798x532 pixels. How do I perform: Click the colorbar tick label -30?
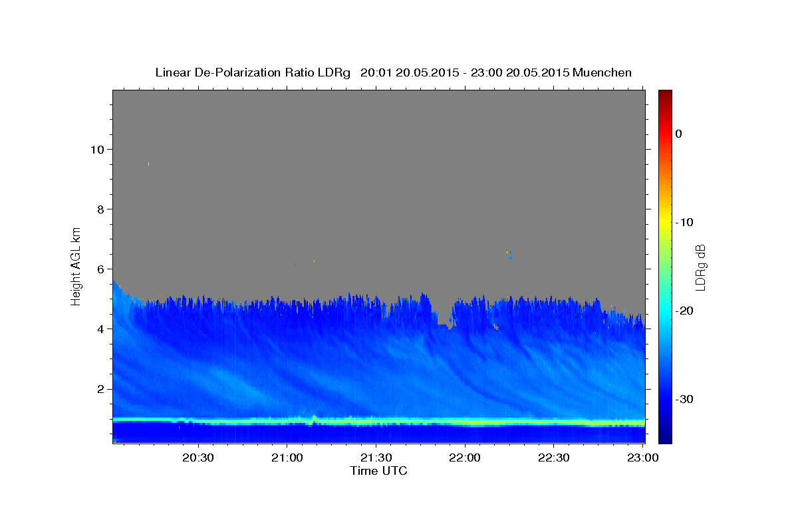click(x=684, y=399)
